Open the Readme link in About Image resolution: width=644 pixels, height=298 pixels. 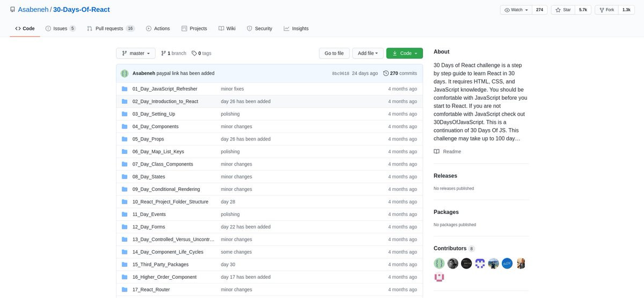(448, 152)
